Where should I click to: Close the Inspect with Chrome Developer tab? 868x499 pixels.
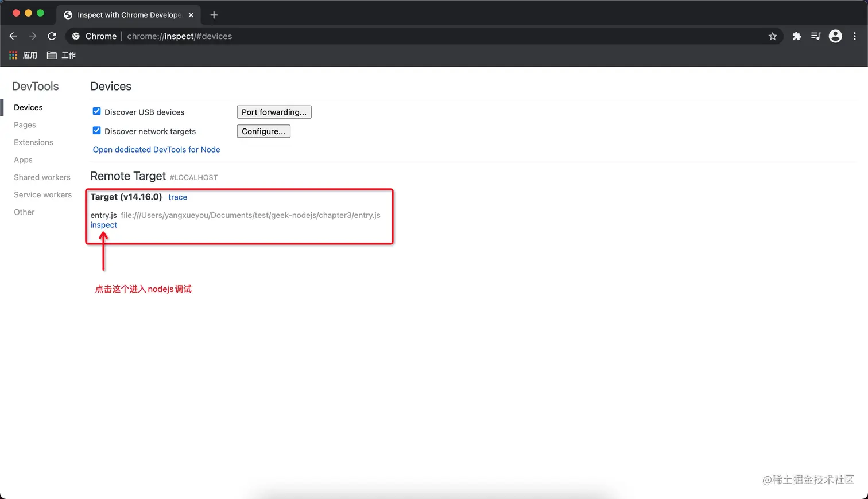pyautogui.click(x=191, y=15)
